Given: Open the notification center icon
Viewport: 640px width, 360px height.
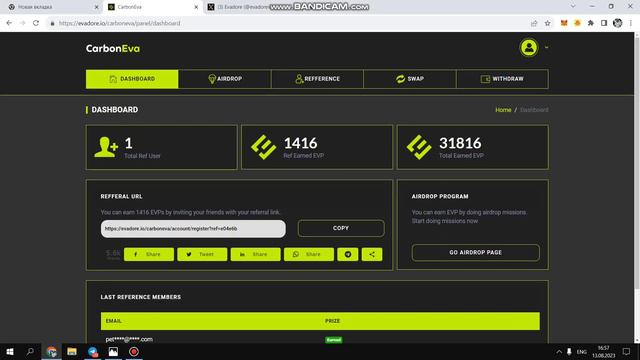Looking at the screenshot, I should pos(626,351).
